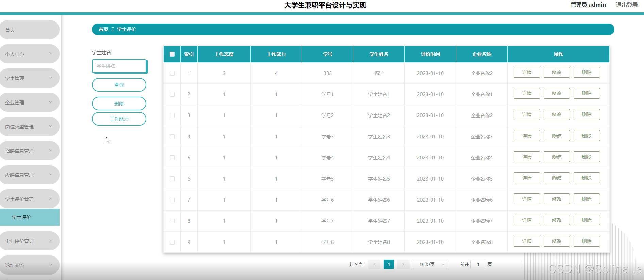Viewport: 644px width, 280px height.
Task: Click the 共 9 条 total count text
Action: pos(356,264)
